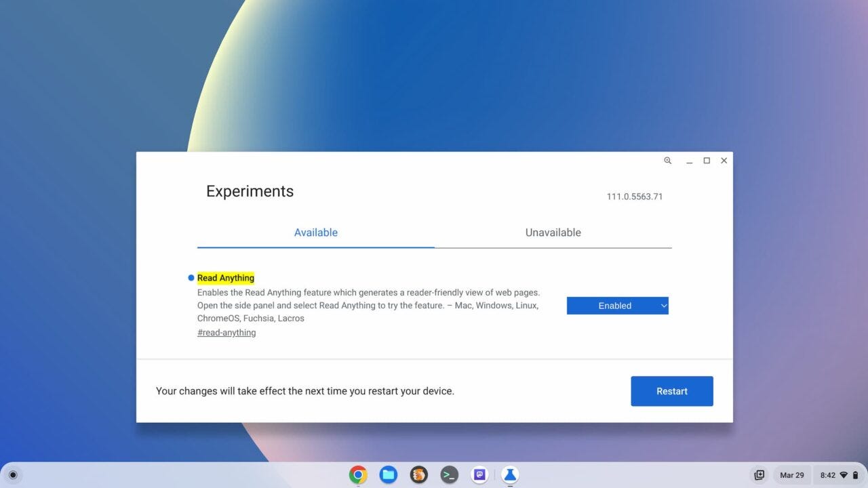868x488 pixels.
Task: Click the Read Anything feature description text
Action: (x=368, y=306)
